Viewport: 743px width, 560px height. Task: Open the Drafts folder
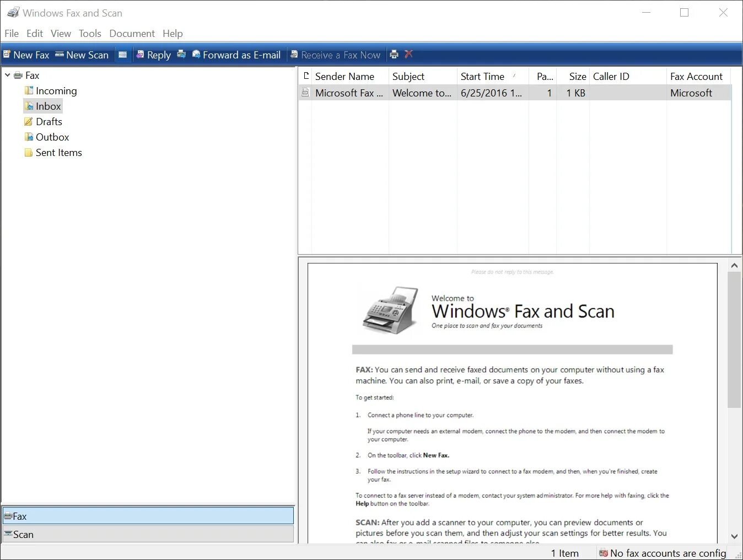(x=44, y=121)
